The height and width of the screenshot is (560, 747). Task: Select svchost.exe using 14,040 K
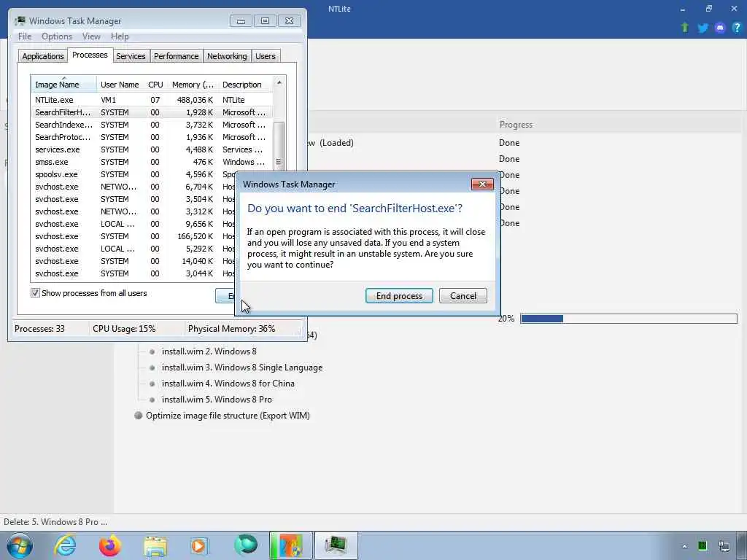click(x=133, y=261)
